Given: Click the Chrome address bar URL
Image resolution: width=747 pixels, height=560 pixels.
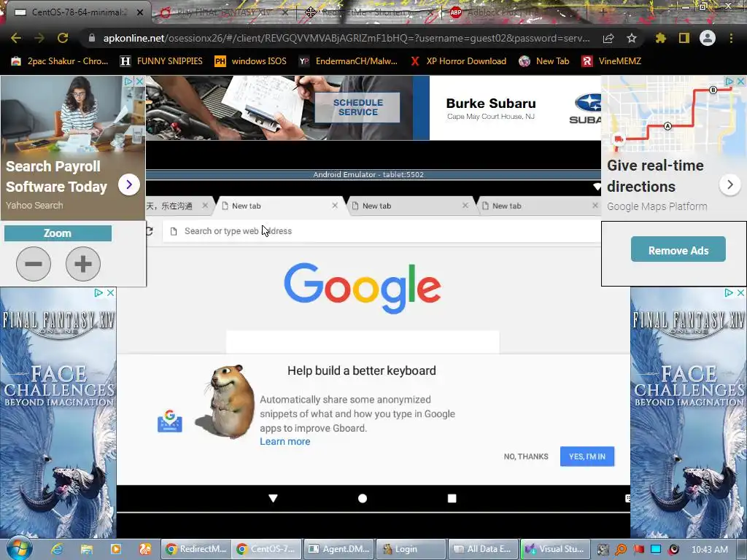Looking at the screenshot, I should click(347, 38).
